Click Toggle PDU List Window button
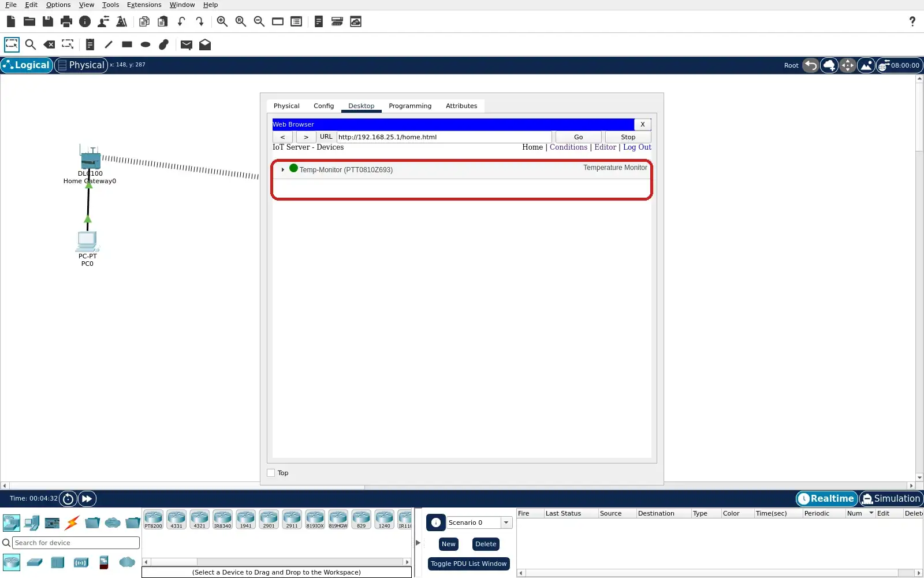This screenshot has width=924, height=578. [x=468, y=564]
